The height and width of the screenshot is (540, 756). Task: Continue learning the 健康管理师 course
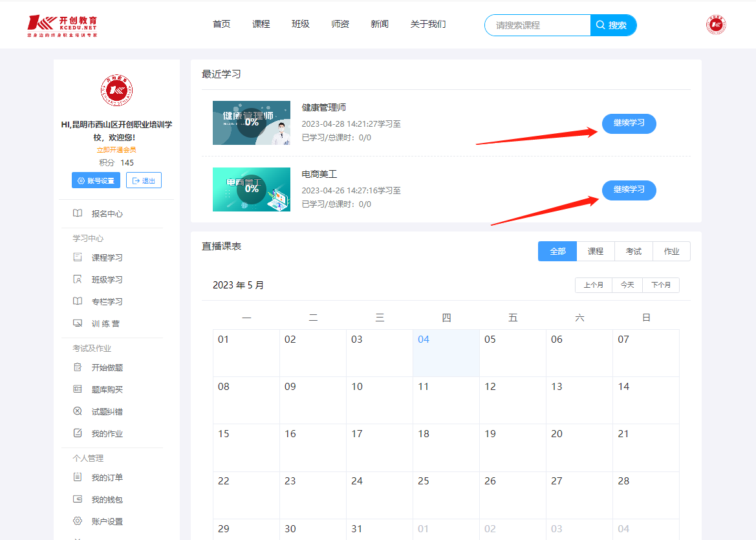tap(629, 124)
